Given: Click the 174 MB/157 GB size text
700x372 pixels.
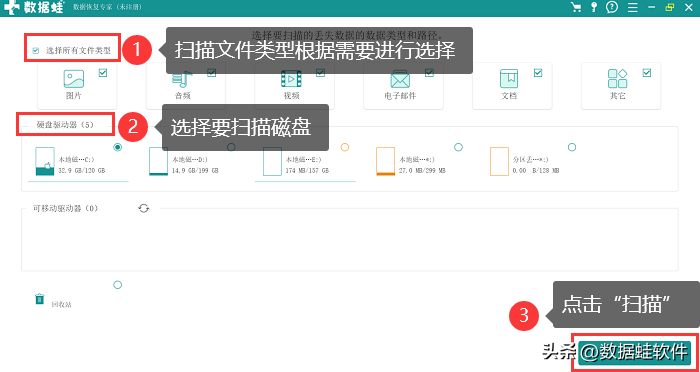Looking at the screenshot, I should [x=307, y=171].
